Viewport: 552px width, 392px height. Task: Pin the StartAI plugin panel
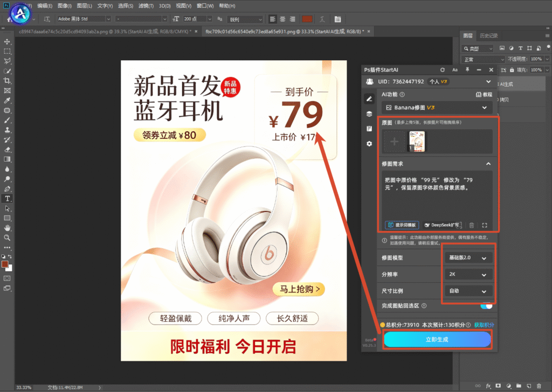pyautogui.click(x=467, y=70)
